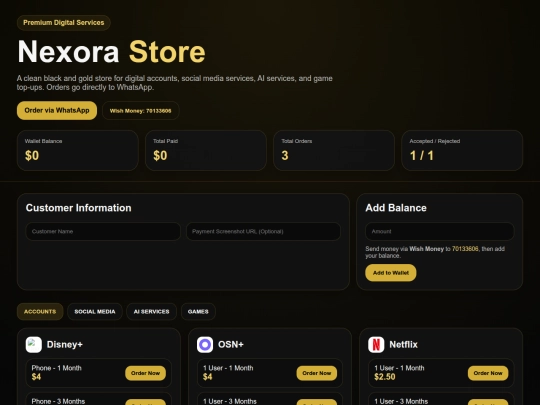The image size is (540, 405).
Task: Click the Netflix $2.50 price
Action: 385,377
